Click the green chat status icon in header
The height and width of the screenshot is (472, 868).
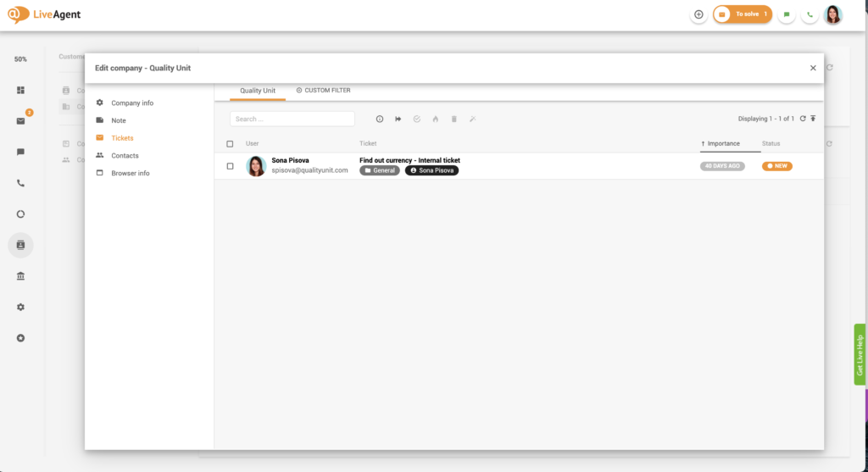(x=786, y=15)
